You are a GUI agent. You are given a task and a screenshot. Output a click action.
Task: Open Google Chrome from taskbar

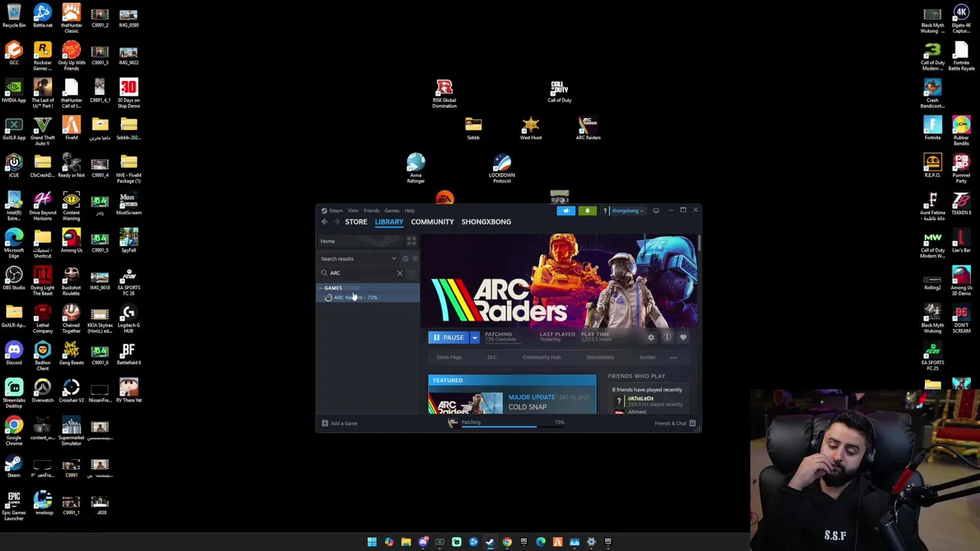507,543
